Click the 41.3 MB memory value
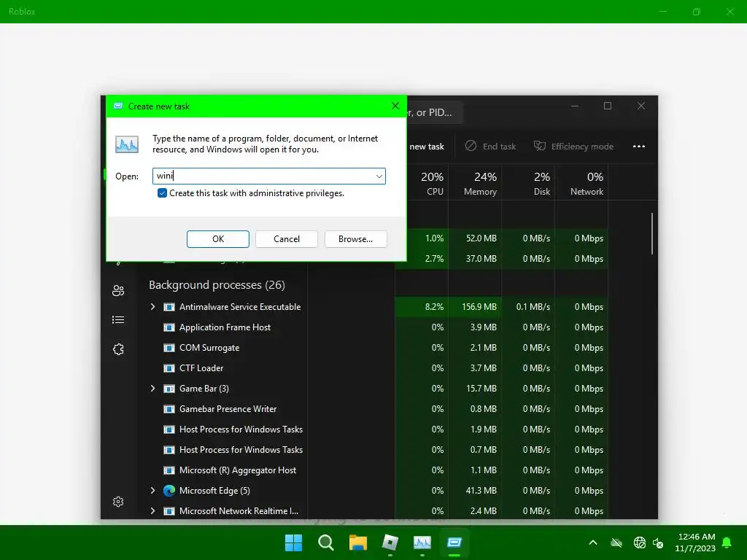This screenshot has height=560, width=747. [x=481, y=491]
